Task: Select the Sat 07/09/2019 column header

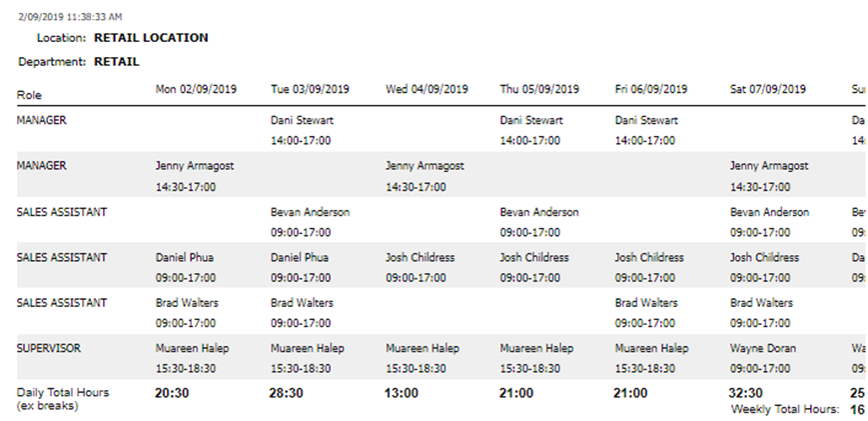Action: click(x=769, y=89)
